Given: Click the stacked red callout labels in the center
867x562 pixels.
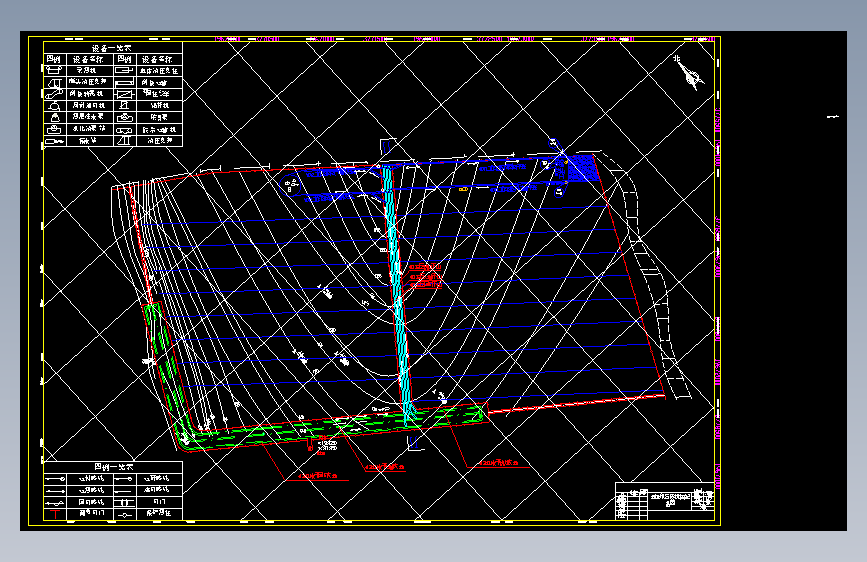Looking at the screenshot, I should click(x=425, y=276).
